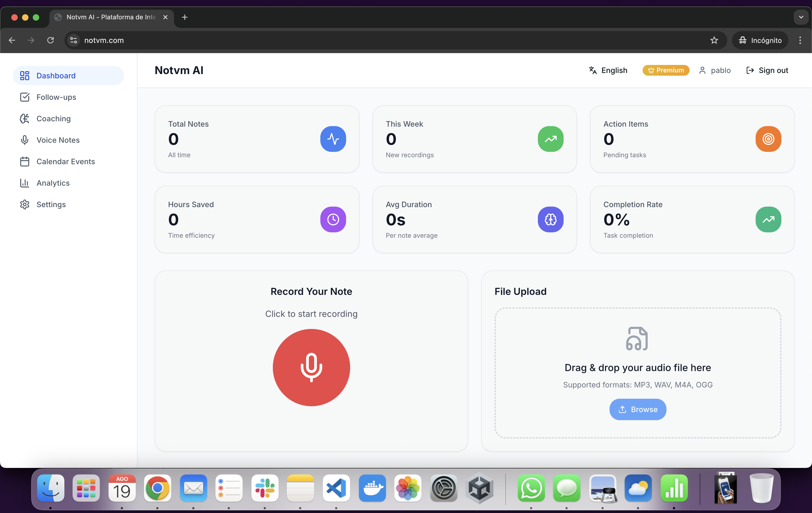Viewport: 812px width, 513px height.
Task: Open the Dashboard sidebar item
Action: coord(68,75)
